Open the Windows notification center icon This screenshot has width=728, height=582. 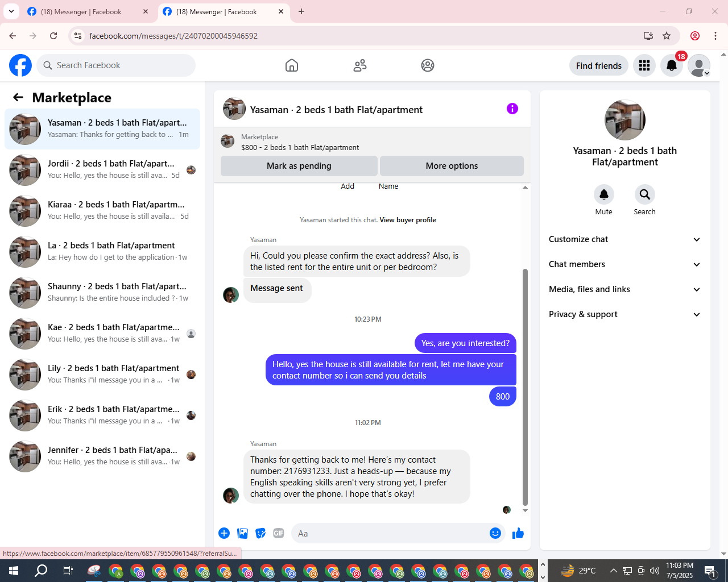point(710,571)
